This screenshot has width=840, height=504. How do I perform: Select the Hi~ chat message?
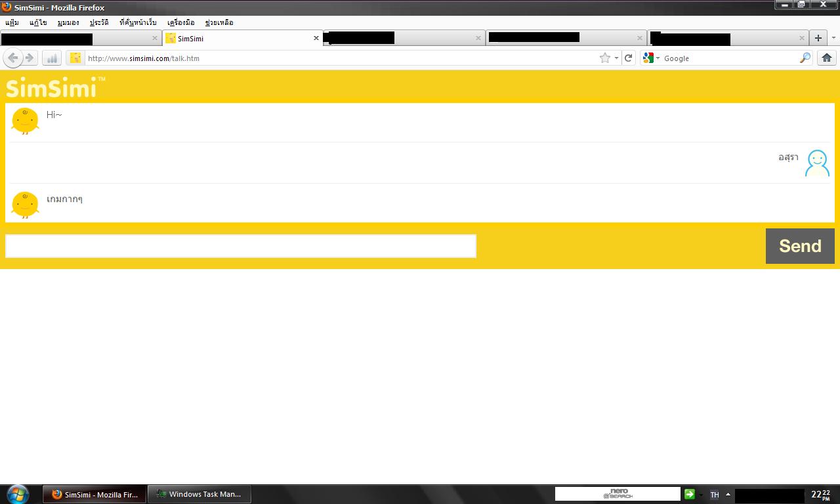pos(54,115)
